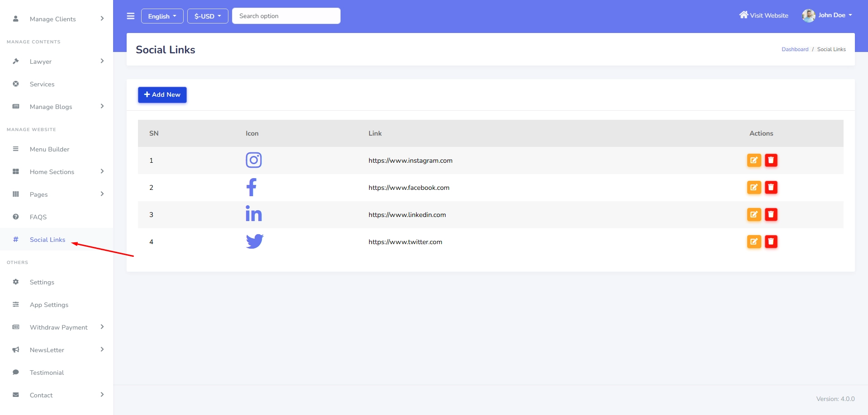Viewport: 868px width, 415px height.
Task: Click the FAQS question mark icon
Action: tap(16, 217)
